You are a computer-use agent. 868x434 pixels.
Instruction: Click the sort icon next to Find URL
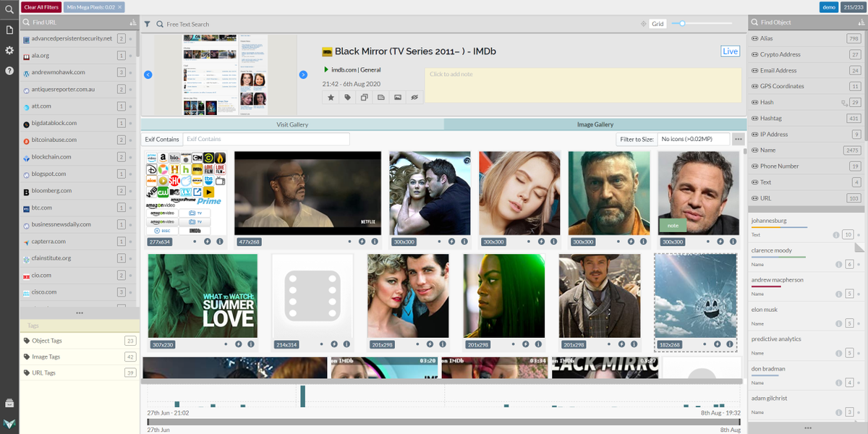click(x=132, y=22)
